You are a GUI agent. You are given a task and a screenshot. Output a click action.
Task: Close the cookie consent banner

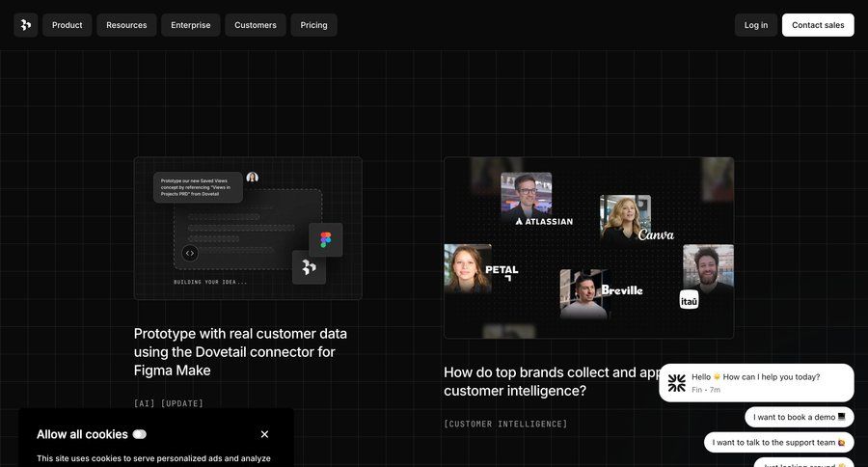click(264, 434)
